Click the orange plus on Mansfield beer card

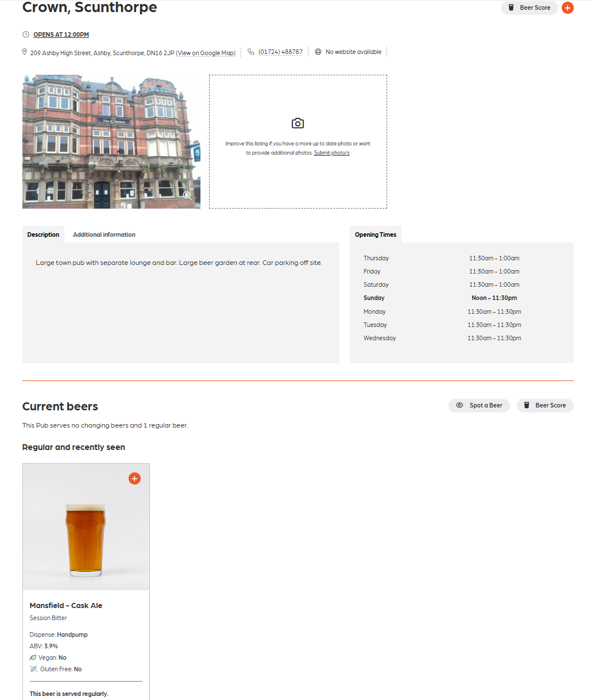(x=134, y=479)
